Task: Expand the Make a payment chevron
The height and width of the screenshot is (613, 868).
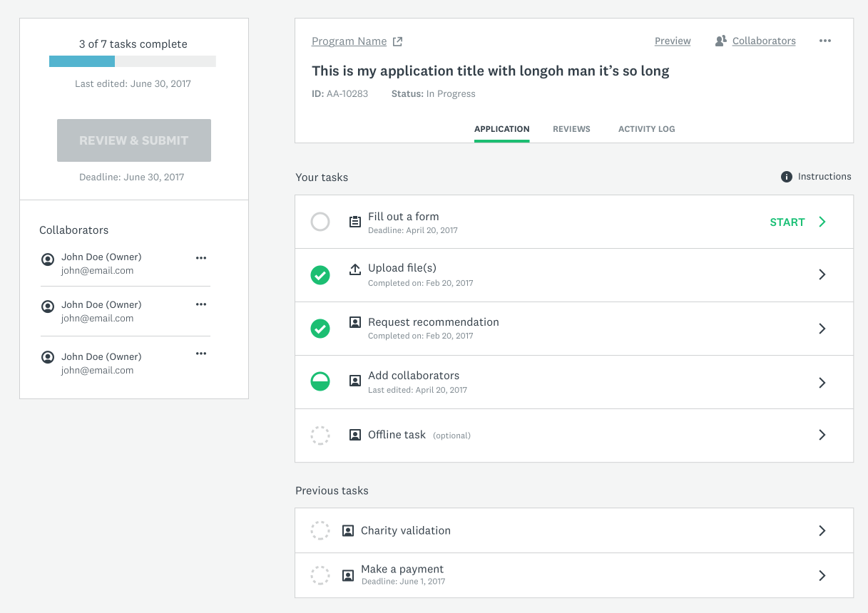Action: [x=822, y=575]
